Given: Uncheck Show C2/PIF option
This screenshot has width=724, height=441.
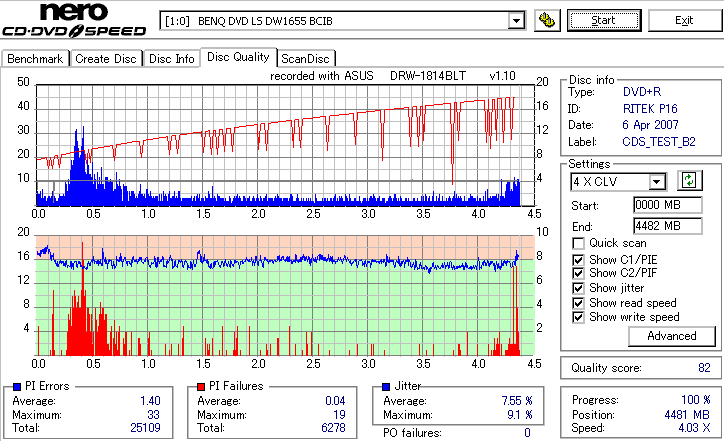Looking at the screenshot, I should (x=578, y=273).
